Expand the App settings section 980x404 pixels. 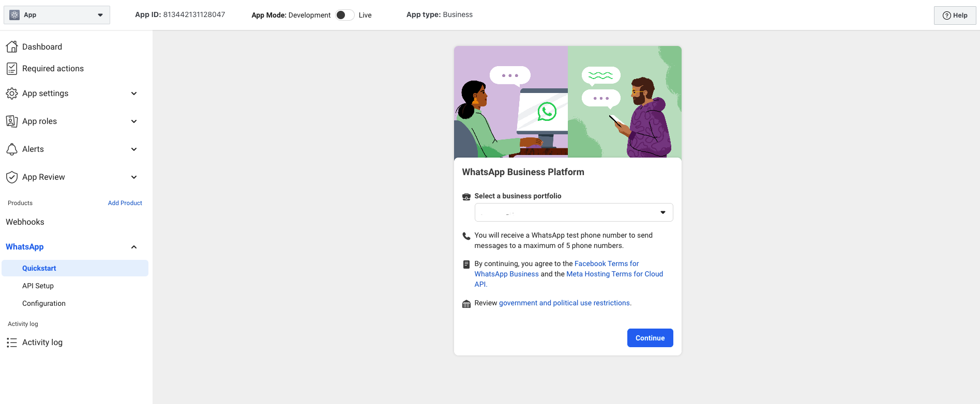pyautogui.click(x=134, y=94)
